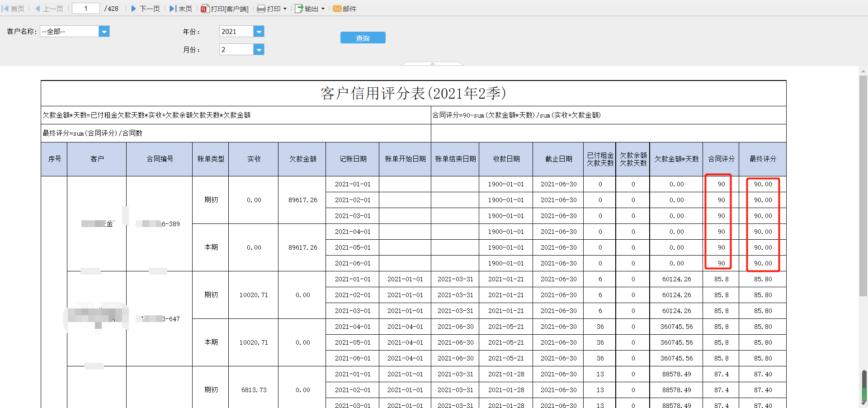Image resolution: width=868 pixels, height=408 pixels.
Task: Click the 序号 column header
Action: pos(54,159)
